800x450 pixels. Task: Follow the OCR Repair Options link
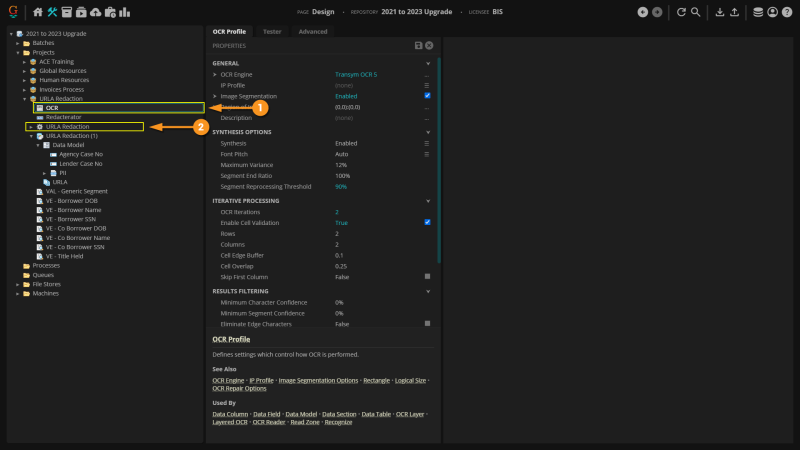[239, 388]
